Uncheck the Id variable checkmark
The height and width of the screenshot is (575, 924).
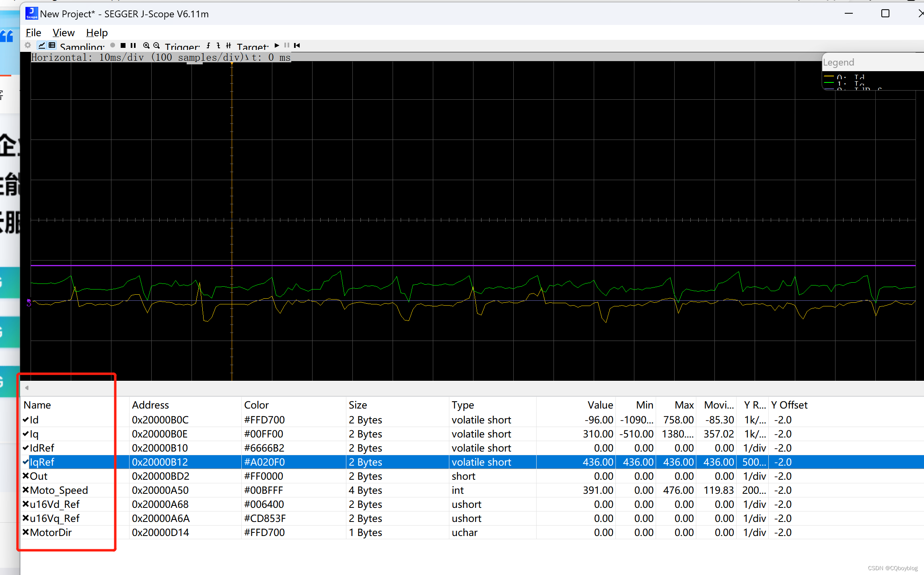(x=26, y=420)
